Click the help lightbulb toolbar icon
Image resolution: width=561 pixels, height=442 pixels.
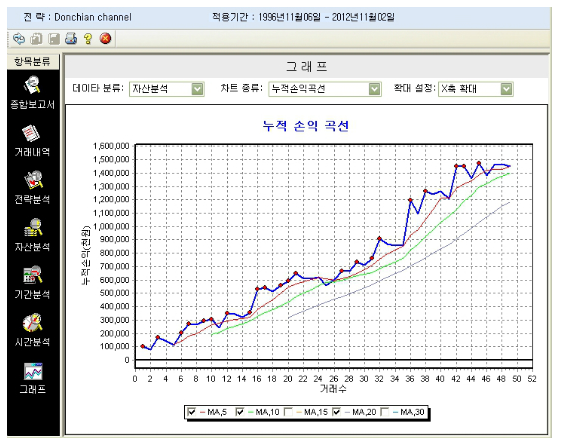click(x=88, y=38)
